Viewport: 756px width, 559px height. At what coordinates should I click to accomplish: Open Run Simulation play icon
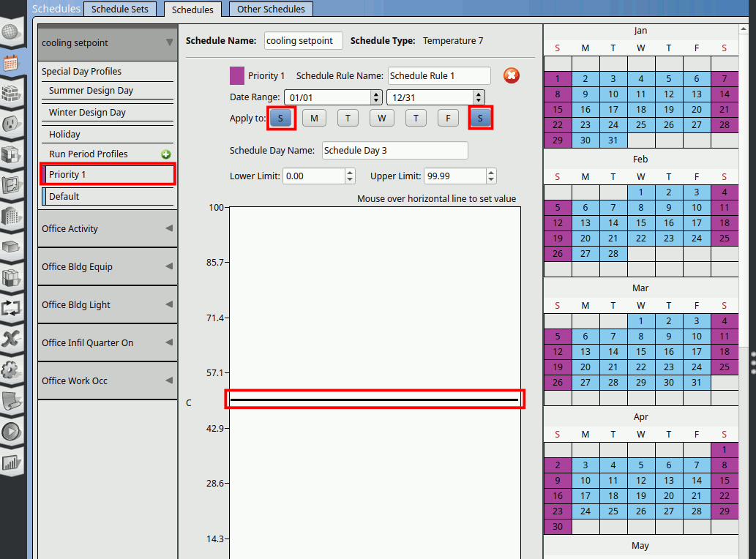tap(10, 431)
